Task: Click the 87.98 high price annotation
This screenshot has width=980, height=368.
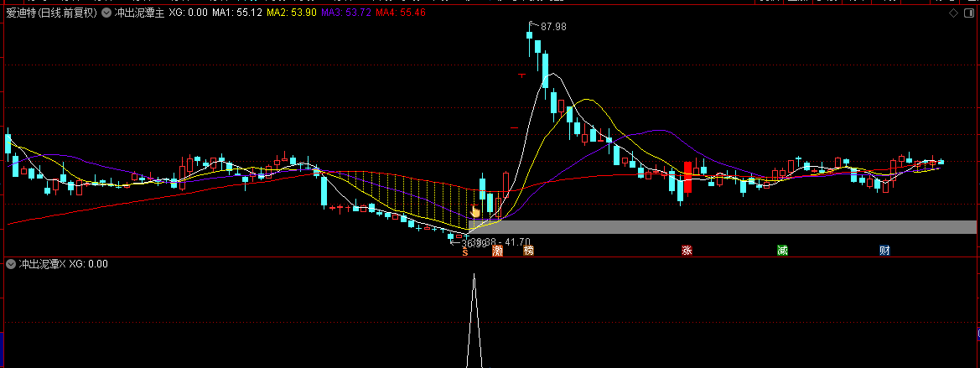Action: tap(554, 26)
